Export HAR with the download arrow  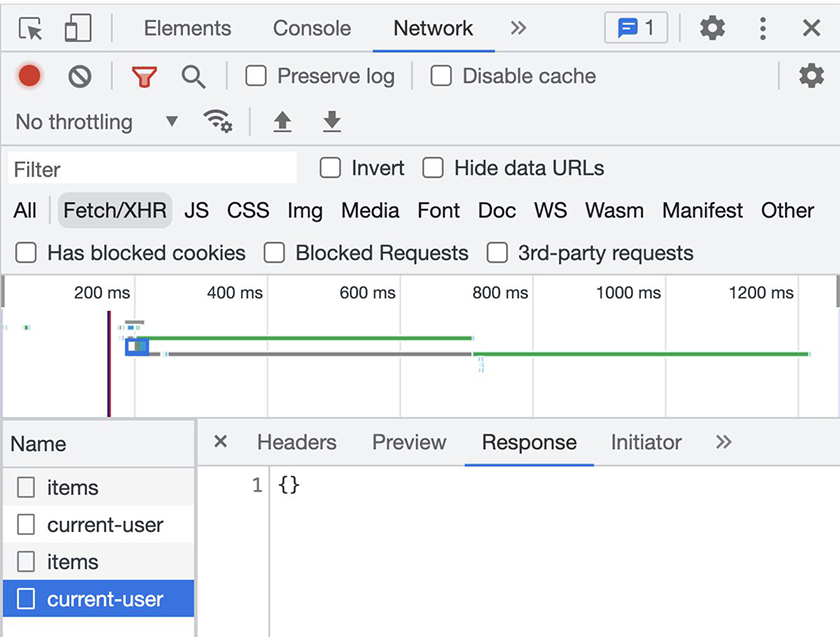(332, 122)
